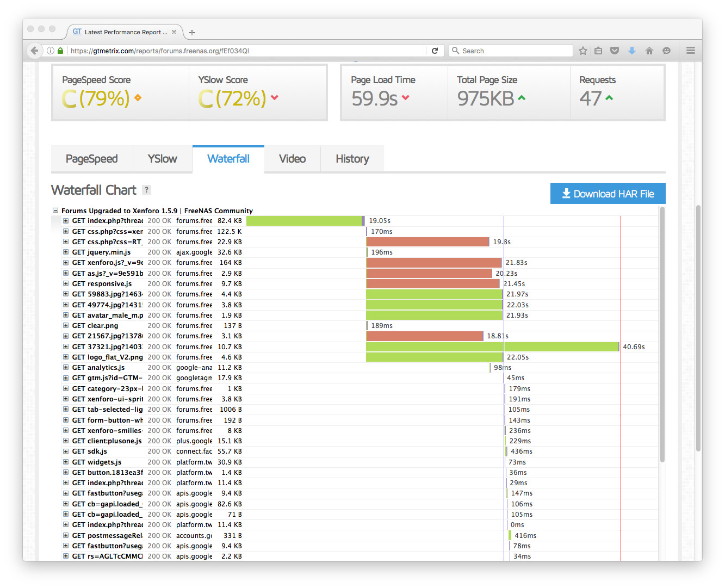Click the PageSpeed Score orange diamond indicator
Screen dimensions: 725x588
138,98
